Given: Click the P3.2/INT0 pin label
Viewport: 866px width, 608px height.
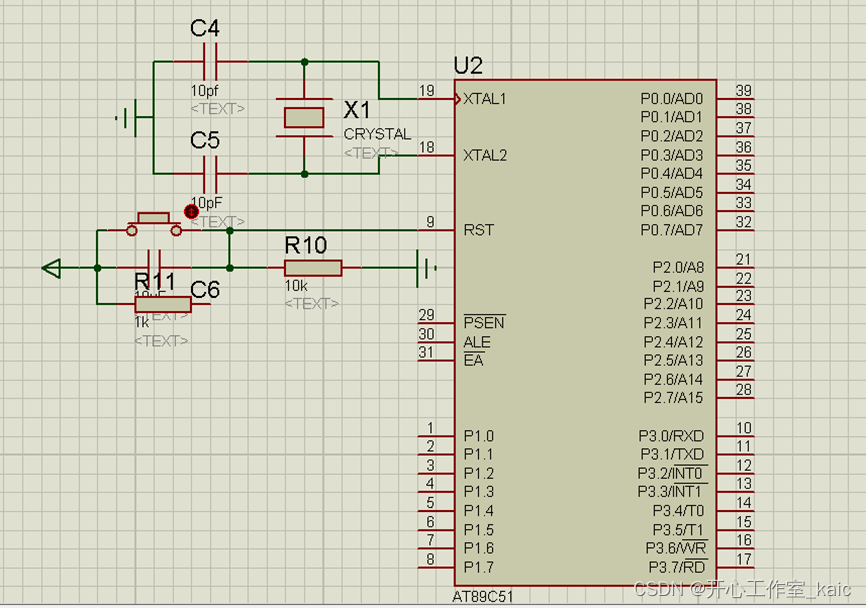Looking at the screenshot, I should point(672,473).
